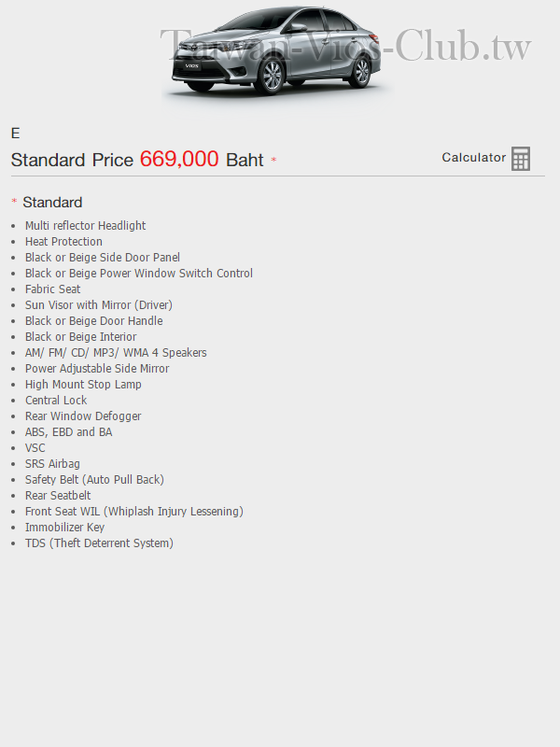Click the Central Lock list item
This screenshot has height=747, width=560.
tap(56, 401)
